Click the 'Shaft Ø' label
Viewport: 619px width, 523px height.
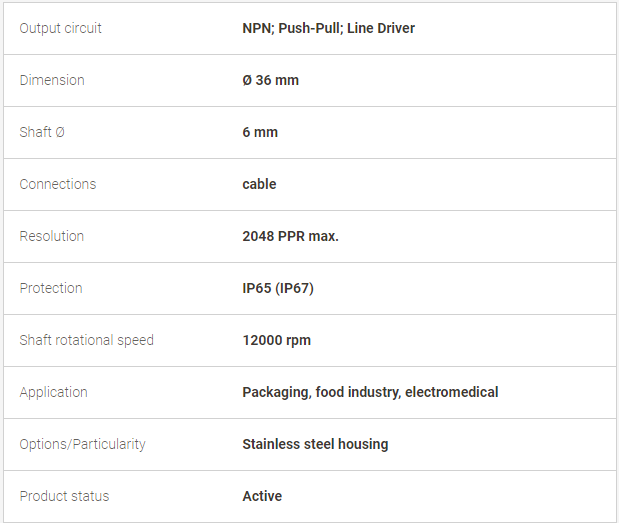(x=42, y=132)
